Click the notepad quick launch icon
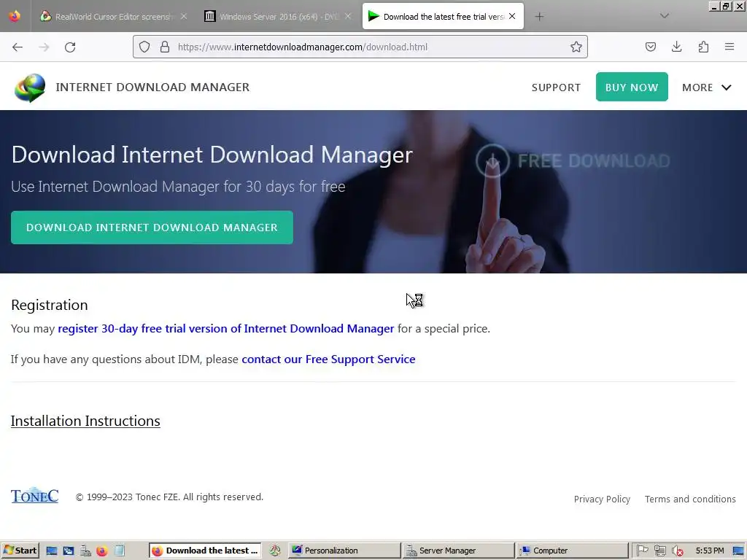Viewport: 747px width, 560px height. pos(119,551)
